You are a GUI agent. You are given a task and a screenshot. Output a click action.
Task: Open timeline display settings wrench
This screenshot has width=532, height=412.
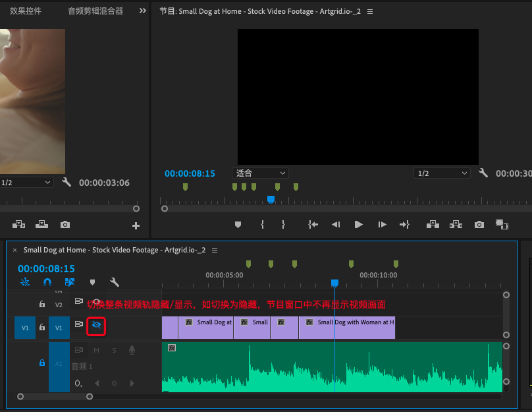point(115,282)
